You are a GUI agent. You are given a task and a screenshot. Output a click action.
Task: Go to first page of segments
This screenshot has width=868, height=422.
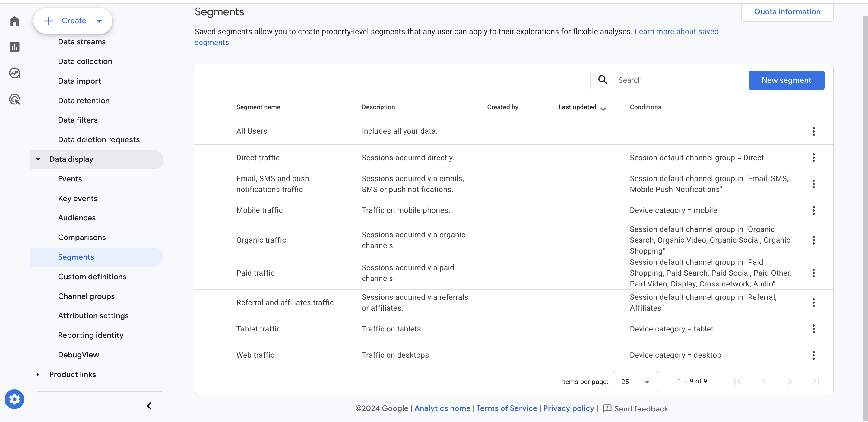click(738, 381)
